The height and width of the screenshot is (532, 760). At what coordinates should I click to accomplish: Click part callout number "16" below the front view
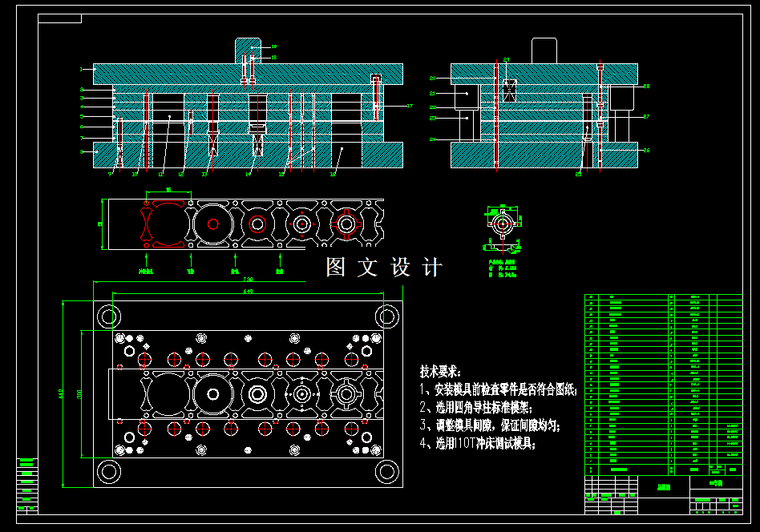pos(333,174)
